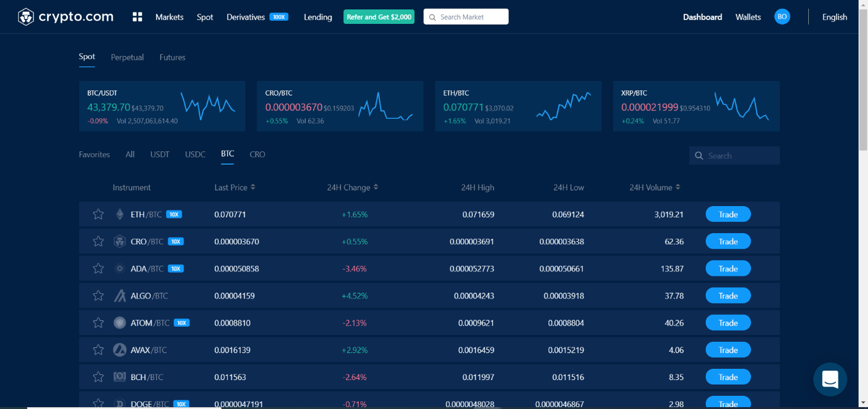Favorite ALGO/BTC with the star
Image resolution: width=868 pixels, height=409 pixels.
coord(98,295)
